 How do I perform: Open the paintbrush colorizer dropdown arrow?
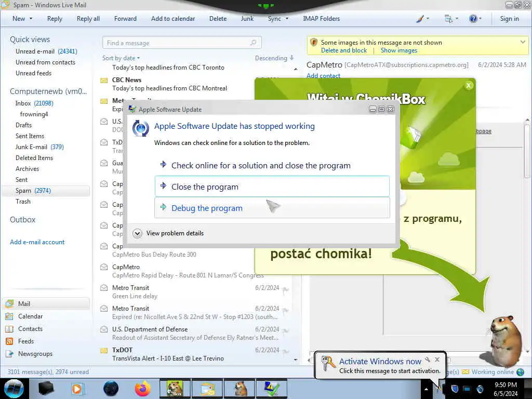[x=428, y=19]
